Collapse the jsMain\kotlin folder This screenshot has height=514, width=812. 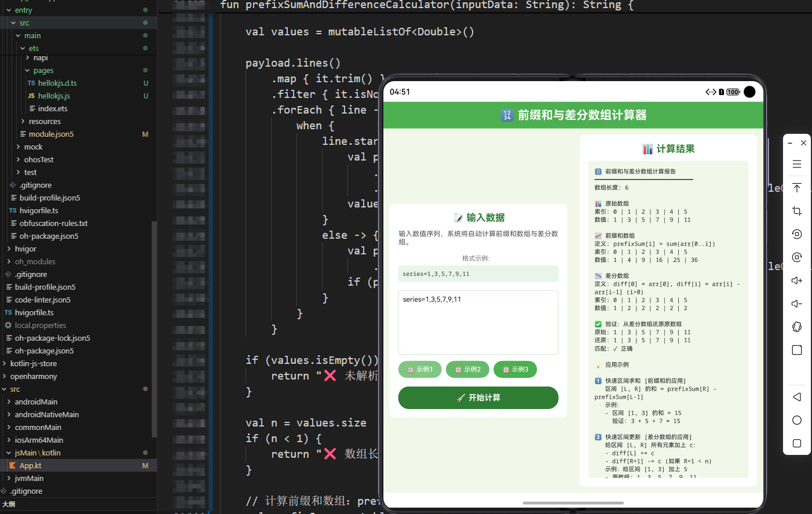pos(9,453)
